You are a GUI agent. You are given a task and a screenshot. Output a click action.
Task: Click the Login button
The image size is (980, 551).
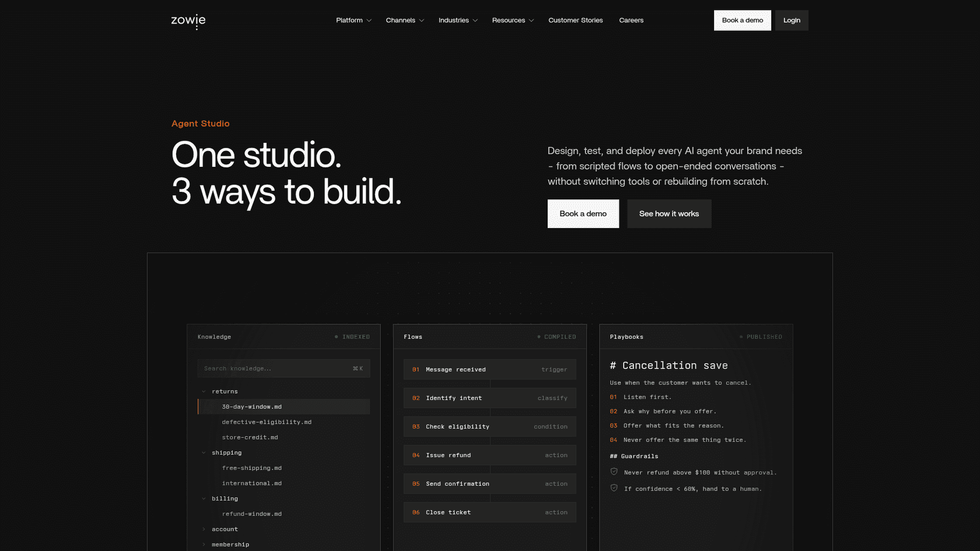(x=792, y=20)
